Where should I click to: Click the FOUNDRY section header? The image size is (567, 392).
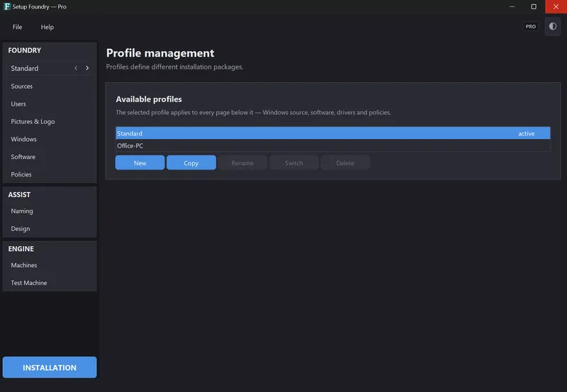click(25, 50)
